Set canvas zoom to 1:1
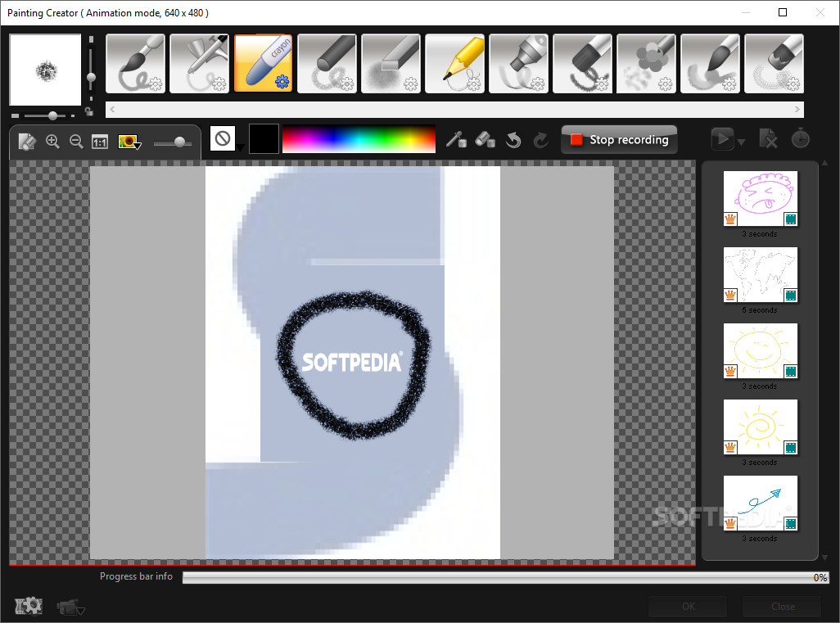 point(100,142)
